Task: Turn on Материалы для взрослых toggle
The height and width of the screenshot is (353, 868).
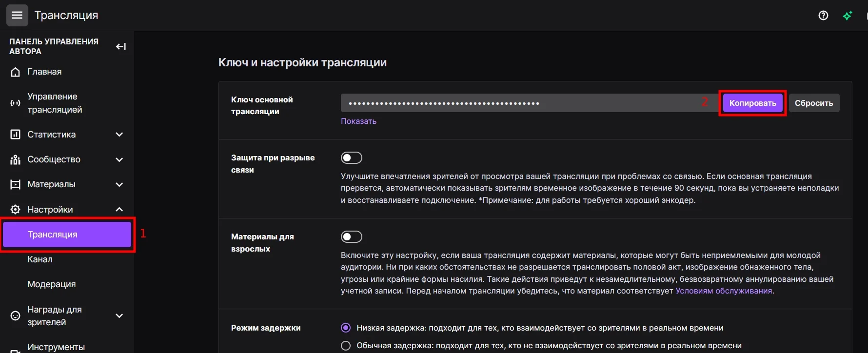Action: coord(351,237)
